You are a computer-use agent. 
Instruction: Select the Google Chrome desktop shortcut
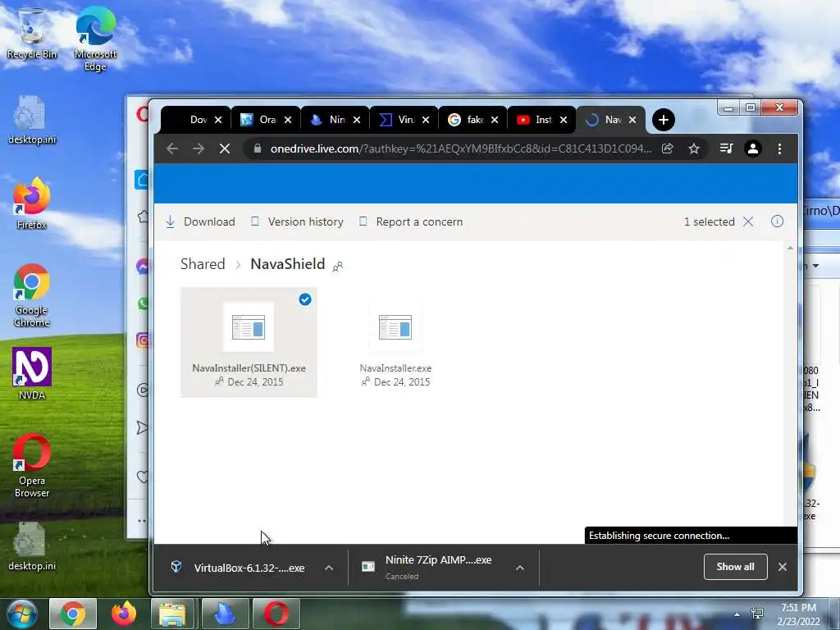[x=32, y=295]
